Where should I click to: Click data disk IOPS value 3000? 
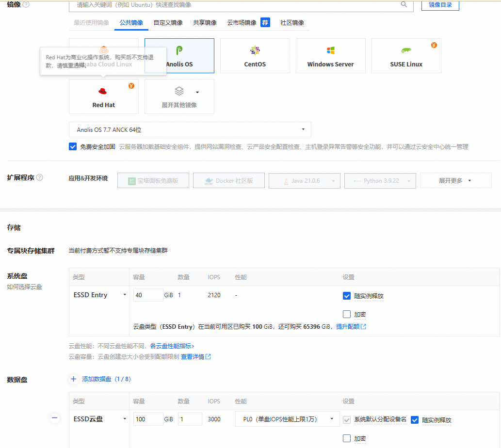tap(214, 419)
